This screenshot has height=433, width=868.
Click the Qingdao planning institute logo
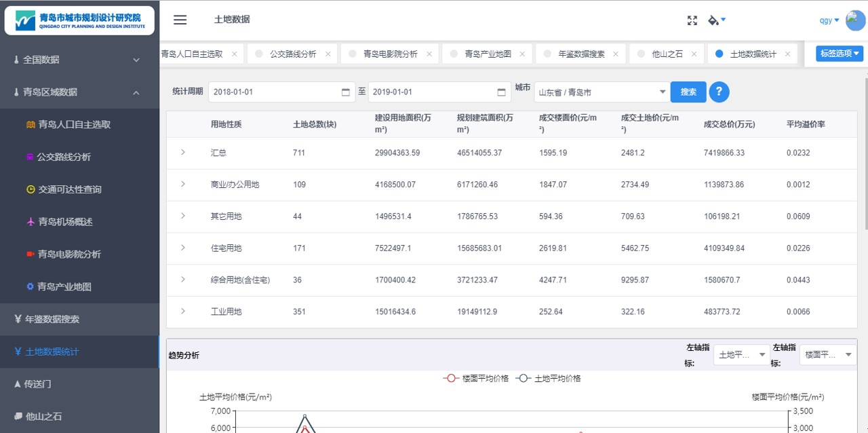(80, 20)
